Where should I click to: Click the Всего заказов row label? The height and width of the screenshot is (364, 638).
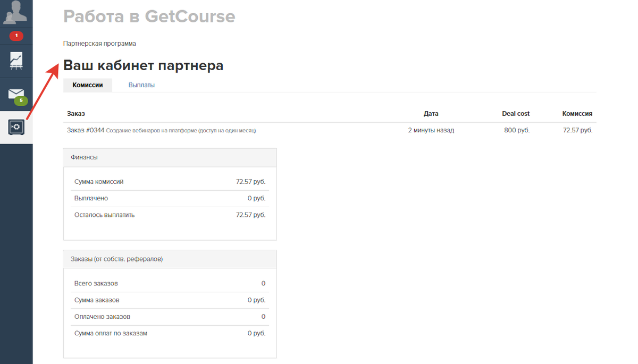[x=96, y=284]
